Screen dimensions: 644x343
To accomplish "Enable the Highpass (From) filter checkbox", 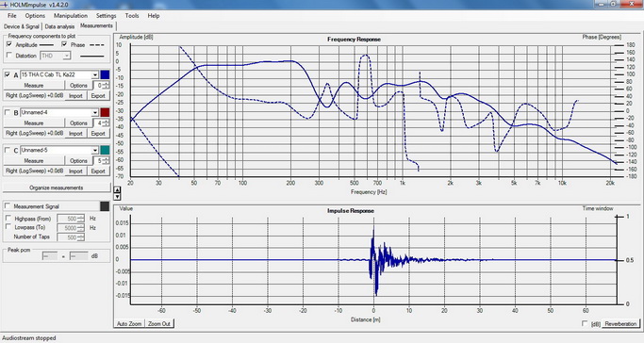I will [x=8, y=219].
